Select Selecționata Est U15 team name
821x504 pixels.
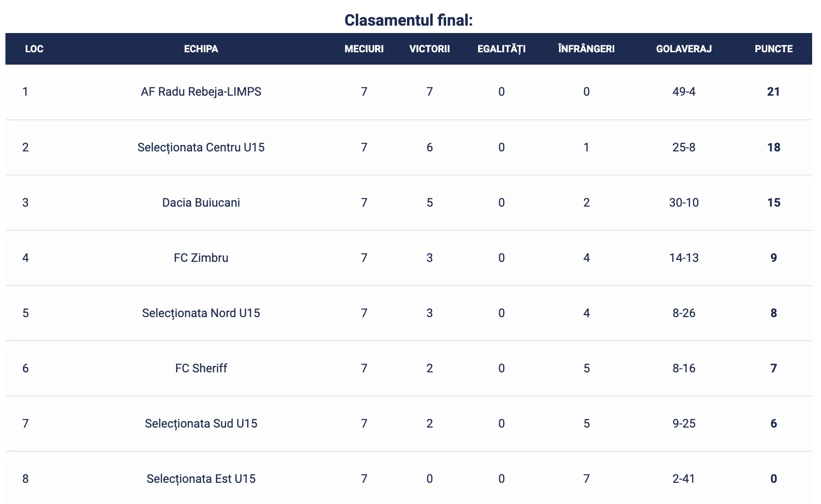point(201,479)
